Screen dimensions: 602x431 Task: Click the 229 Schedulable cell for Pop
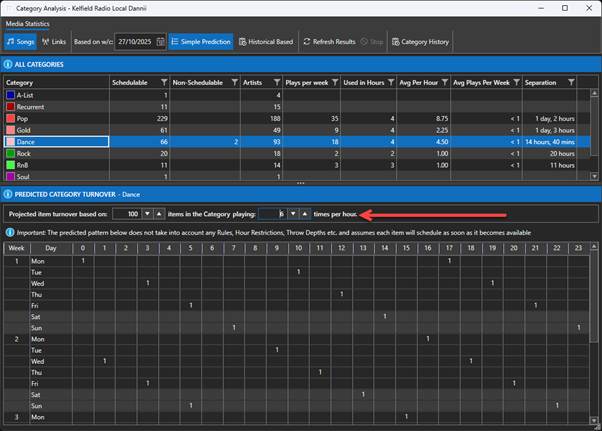[139, 119]
